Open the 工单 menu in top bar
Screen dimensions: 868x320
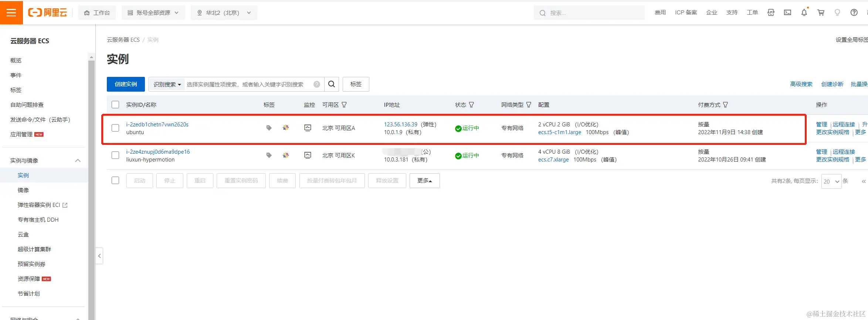point(752,13)
